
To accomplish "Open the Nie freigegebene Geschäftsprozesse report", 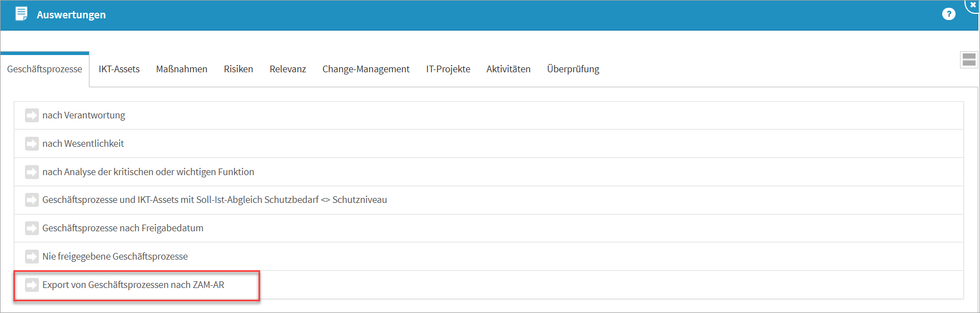I will (115, 257).
